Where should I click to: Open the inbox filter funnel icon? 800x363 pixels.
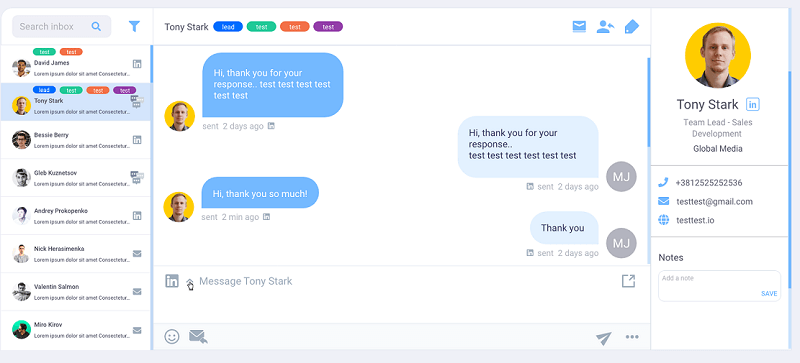coord(134,26)
